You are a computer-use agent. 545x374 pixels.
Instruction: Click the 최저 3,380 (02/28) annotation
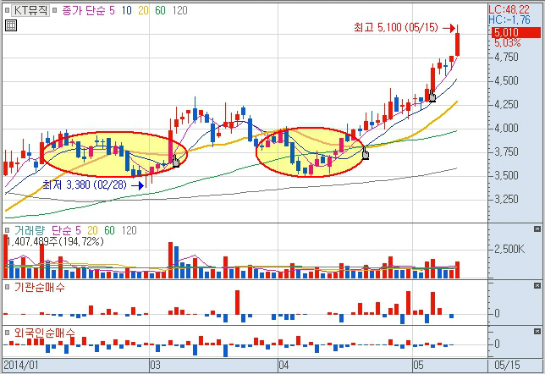[x=84, y=185]
